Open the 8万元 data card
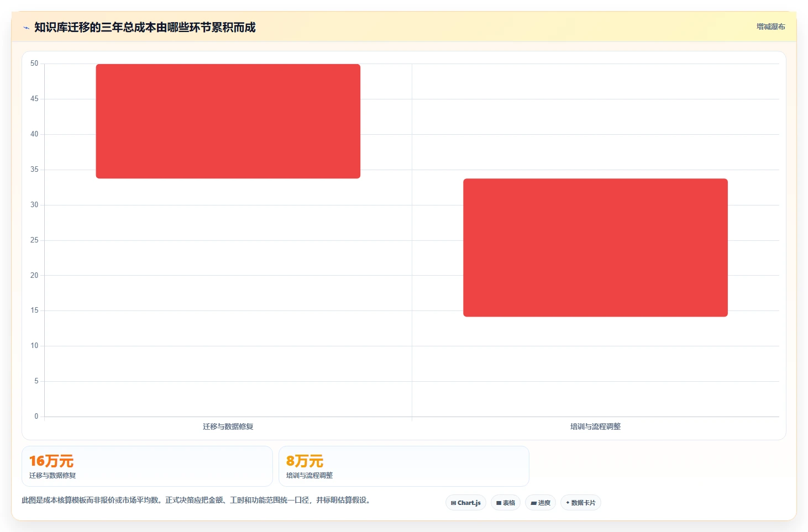Image resolution: width=808 pixels, height=532 pixels. tap(404, 466)
